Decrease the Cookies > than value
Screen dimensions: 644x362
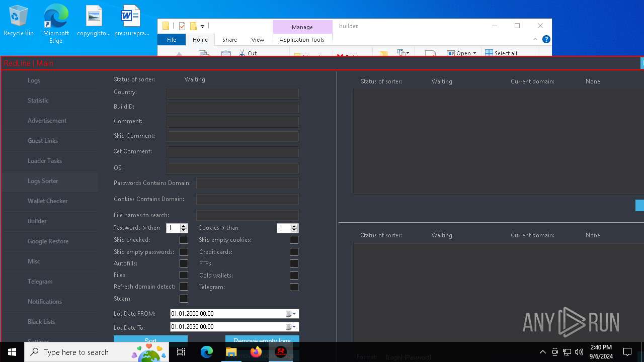[294, 230]
